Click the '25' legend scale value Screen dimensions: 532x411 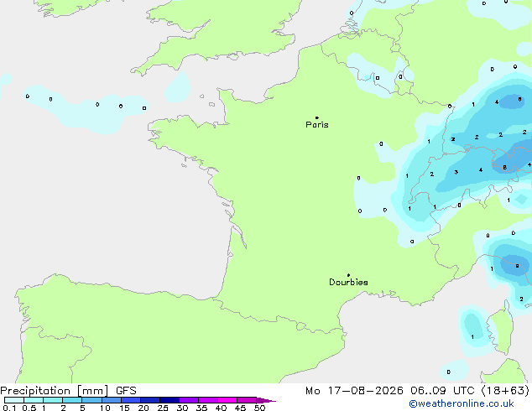click(163, 408)
